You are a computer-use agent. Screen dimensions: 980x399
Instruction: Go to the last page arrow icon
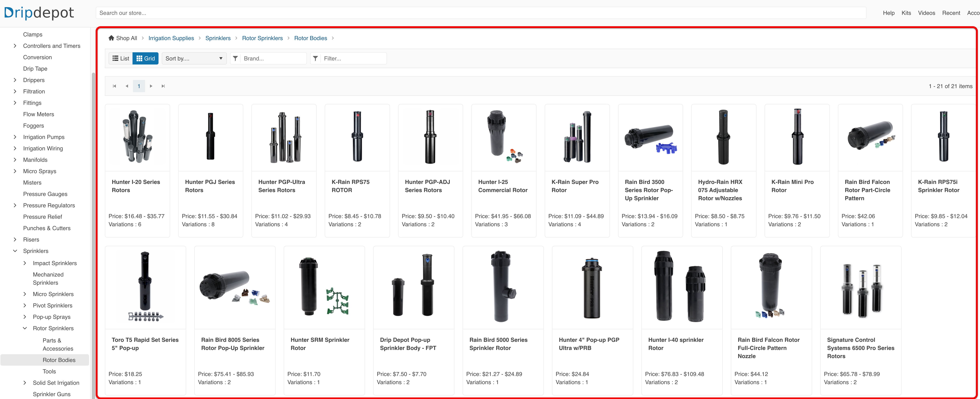(163, 86)
